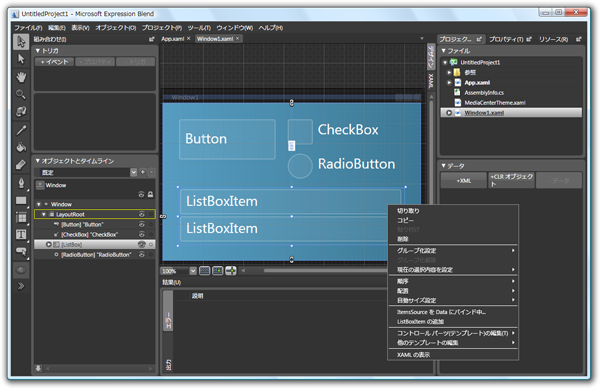Image resolution: width=600 pixels, height=389 pixels.
Task: Open the 100% zoom dropdown
Action: pos(193,271)
